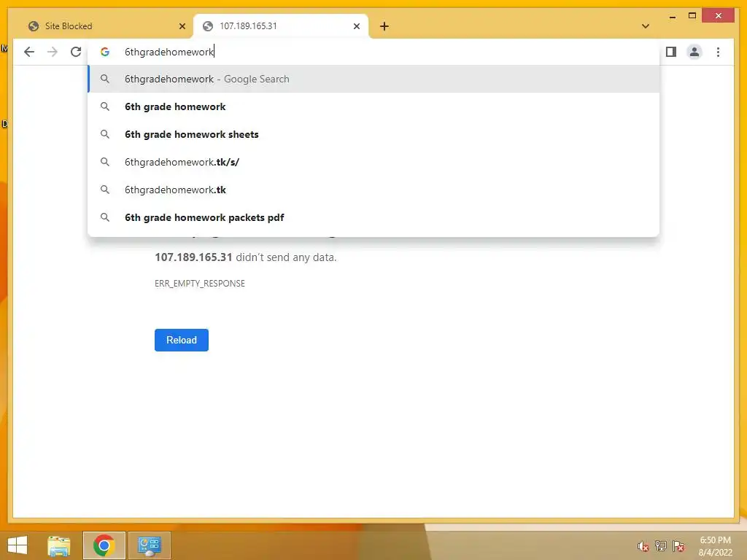Expand the tab search chevron

click(x=646, y=26)
